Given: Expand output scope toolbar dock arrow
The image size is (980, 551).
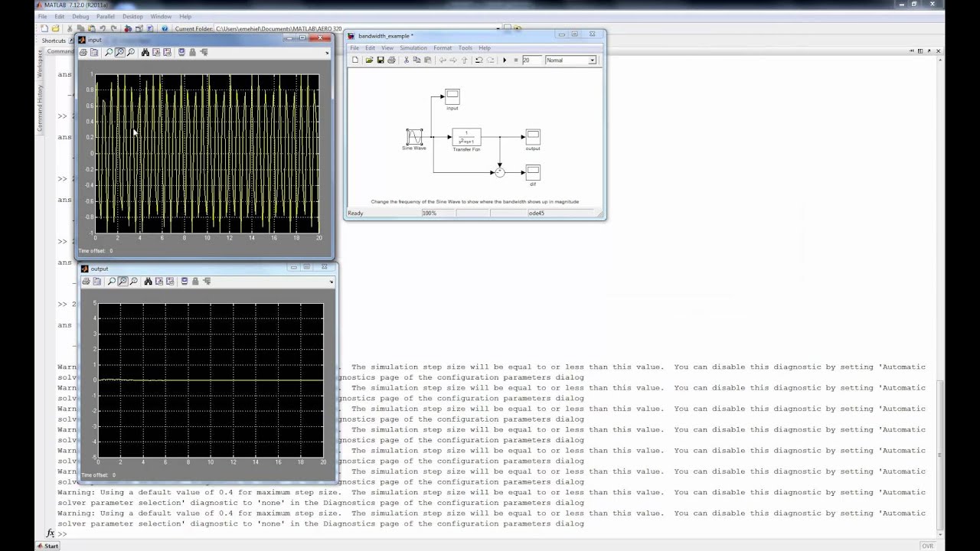Looking at the screenshot, I should pyautogui.click(x=331, y=282).
